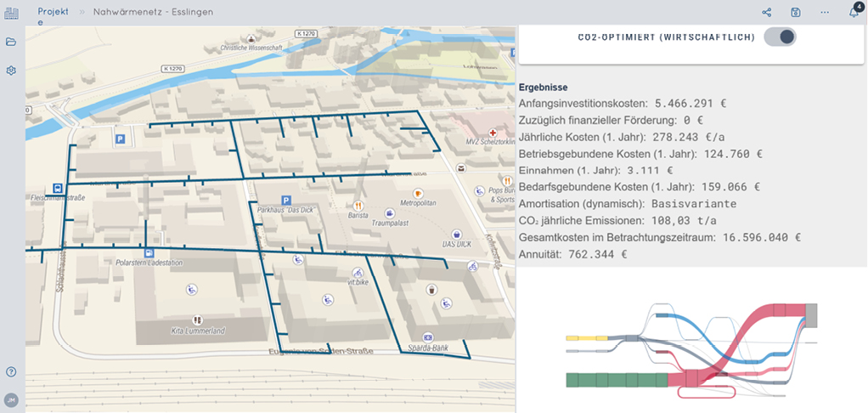
Task: Click the gray end node of Sankey diagram
Action: pyautogui.click(x=811, y=315)
